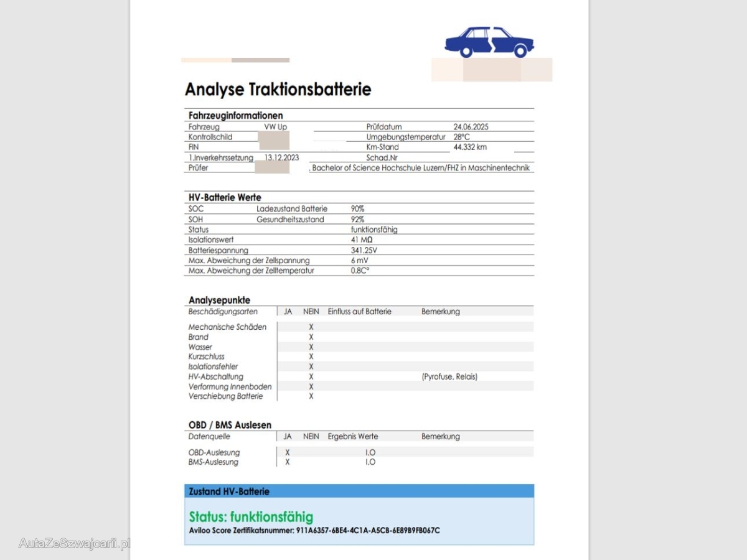Click the vehicle value 'VW Up'

276,127
